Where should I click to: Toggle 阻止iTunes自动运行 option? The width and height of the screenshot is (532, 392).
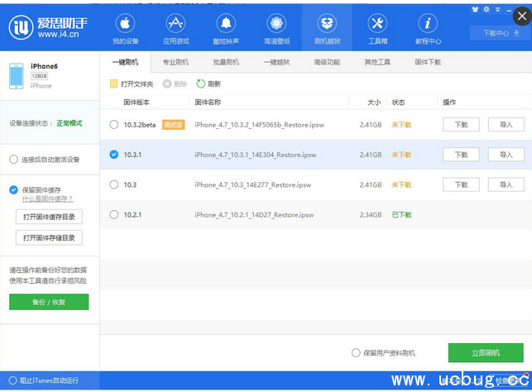tap(13, 380)
